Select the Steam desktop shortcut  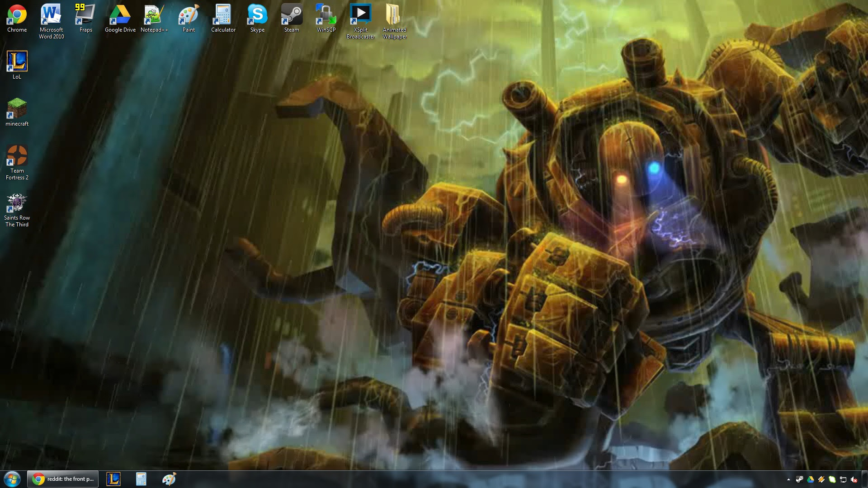click(292, 19)
